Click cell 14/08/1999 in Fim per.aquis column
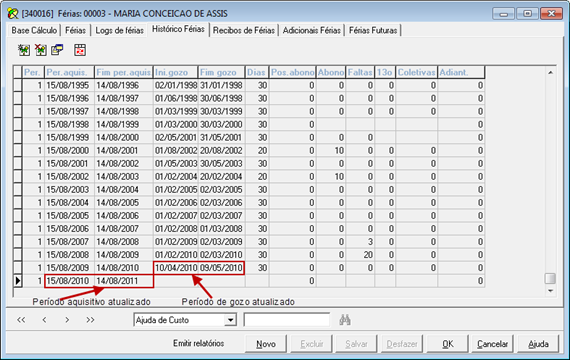 click(x=124, y=124)
